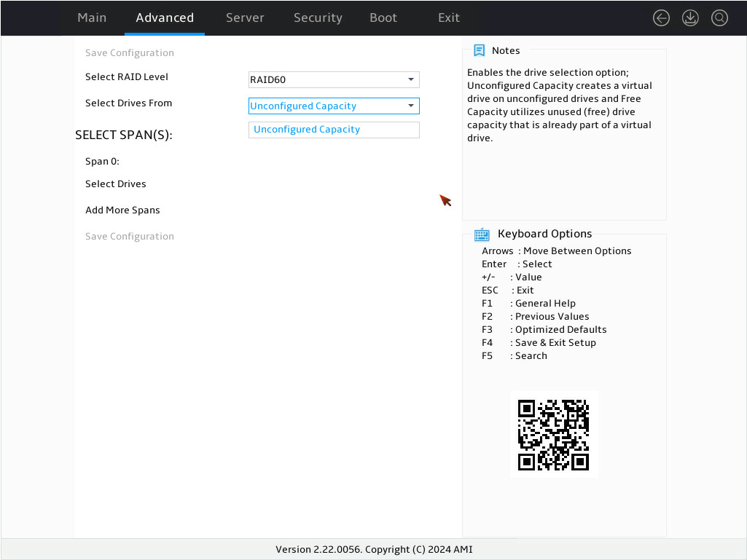Viewport: 747px width, 560px height.
Task: Open the Boot tab
Action: tap(383, 17)
